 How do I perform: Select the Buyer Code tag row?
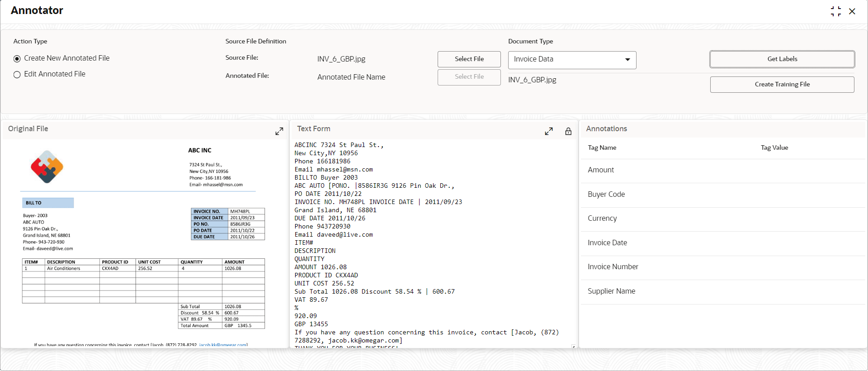pos(723,195)
